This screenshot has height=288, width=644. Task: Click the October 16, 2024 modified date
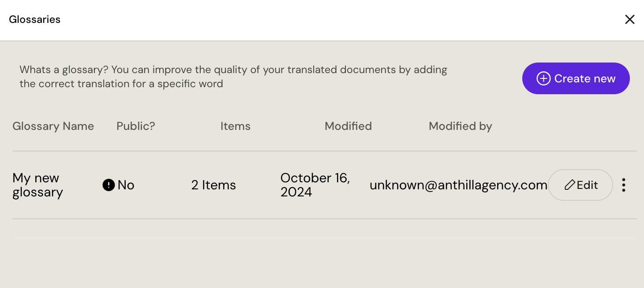coord(315,185)
